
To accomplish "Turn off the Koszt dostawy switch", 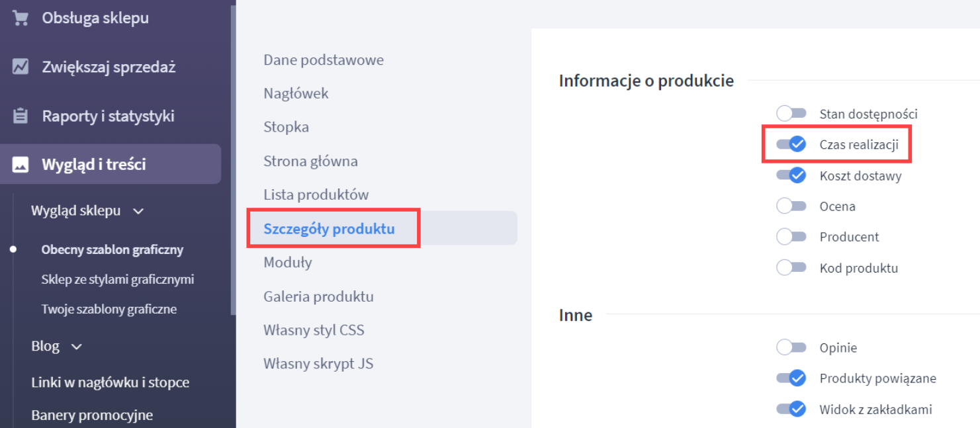I will click(791, 175).
